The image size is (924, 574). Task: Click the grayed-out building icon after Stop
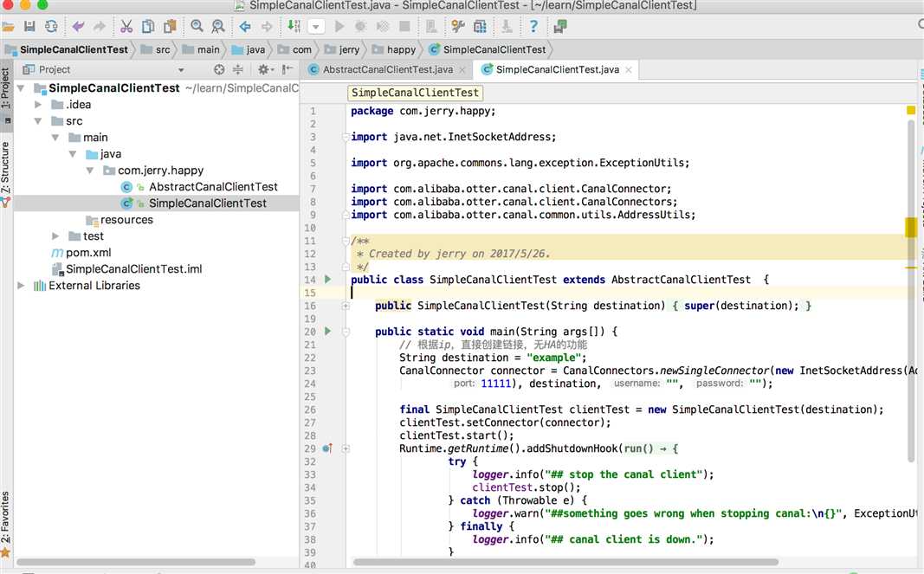(430, 27)
